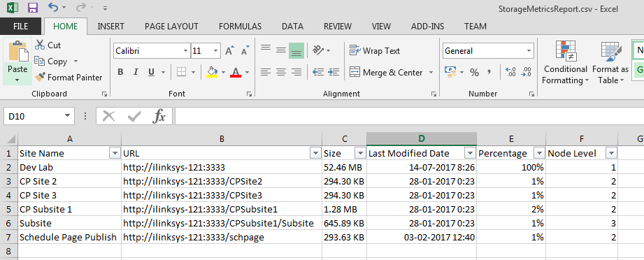Open the Site Name filter dropdown
The width and height of the screenshot is (644, 260).
coord(115,154)
